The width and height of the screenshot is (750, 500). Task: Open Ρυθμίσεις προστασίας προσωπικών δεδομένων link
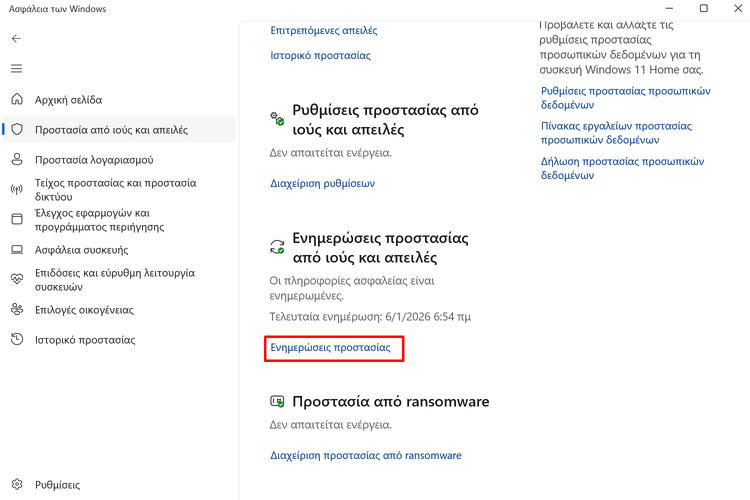[x=625, y=97]
